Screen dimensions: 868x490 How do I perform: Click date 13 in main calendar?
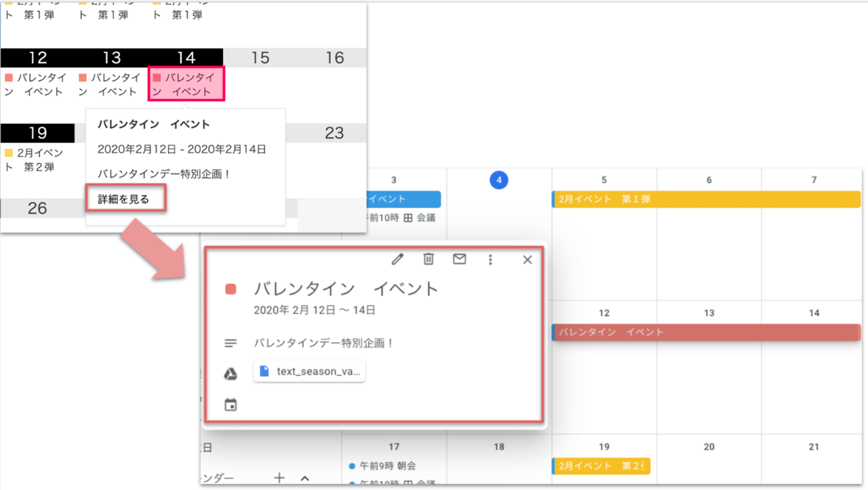point(709,313)
